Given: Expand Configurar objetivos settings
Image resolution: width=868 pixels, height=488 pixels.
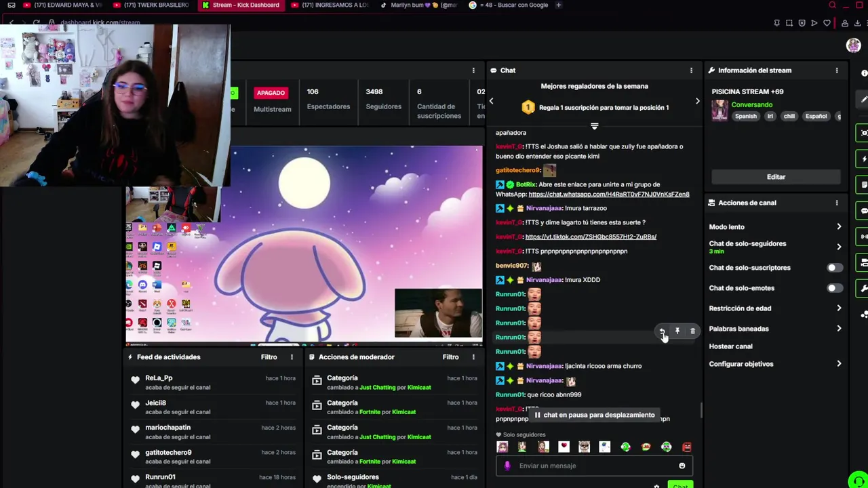Looking at the screenshot, I should pos(839,364).
